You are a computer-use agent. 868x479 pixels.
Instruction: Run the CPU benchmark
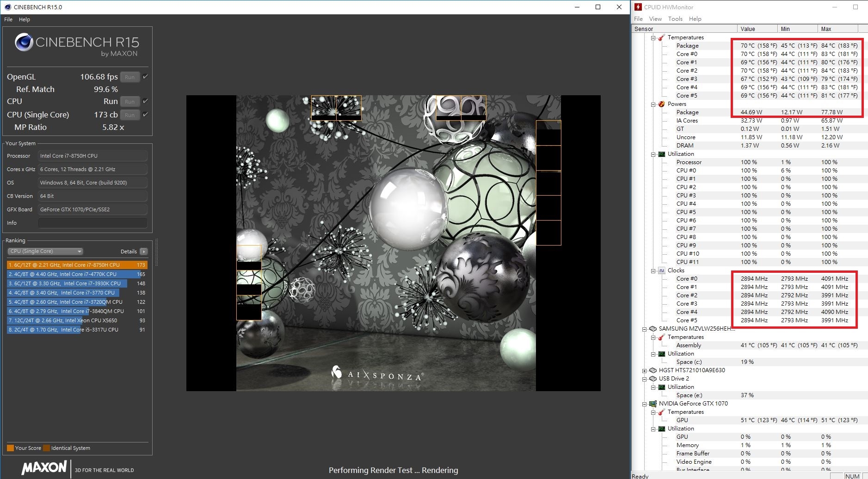click(130, 102)
